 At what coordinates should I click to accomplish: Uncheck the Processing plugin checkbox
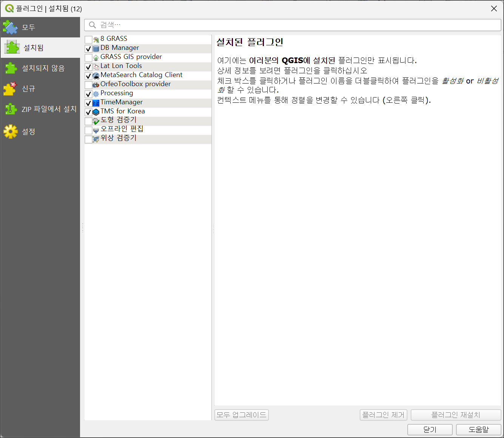click(89, 94)
